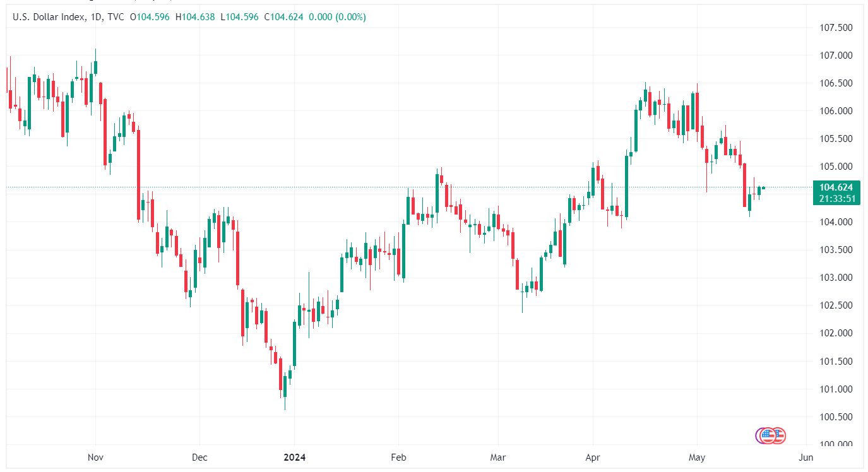Click the 2024 label on time axis
868x472 pixels.
(x=294, y=457)
